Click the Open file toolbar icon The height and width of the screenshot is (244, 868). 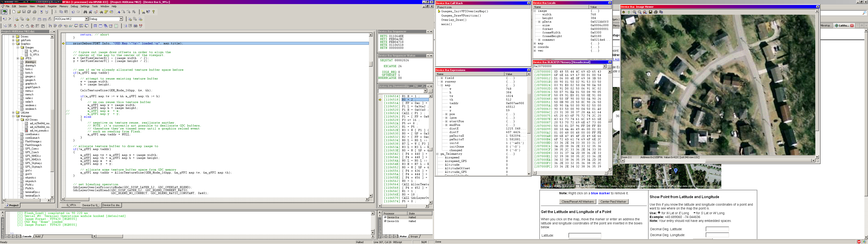coord(19,12)
